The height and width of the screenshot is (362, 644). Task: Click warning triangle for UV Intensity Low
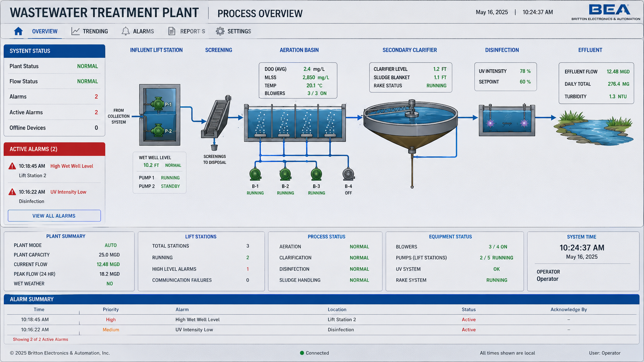12,192
